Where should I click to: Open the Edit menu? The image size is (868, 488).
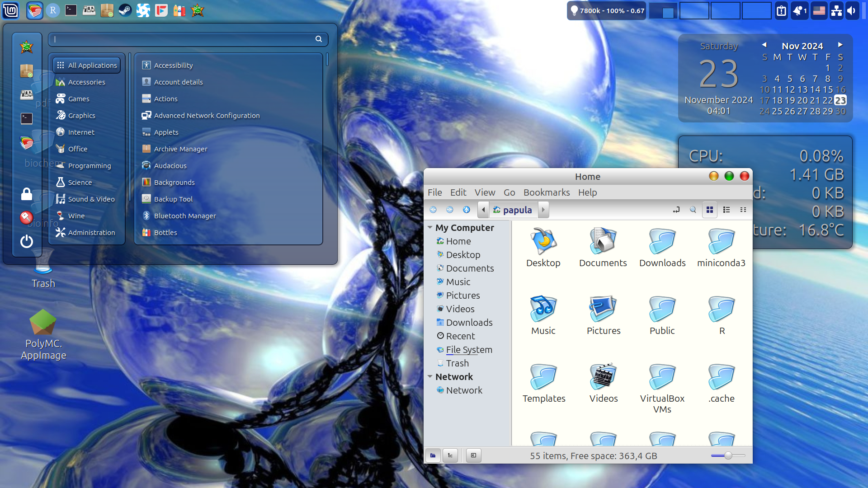point(458,192)
